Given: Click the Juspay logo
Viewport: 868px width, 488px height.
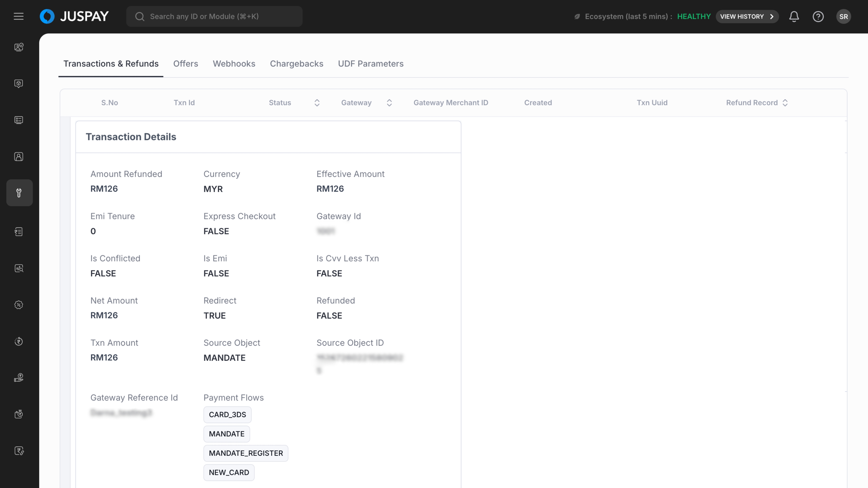Looking at the screenshot, I should tap(74, 16).
